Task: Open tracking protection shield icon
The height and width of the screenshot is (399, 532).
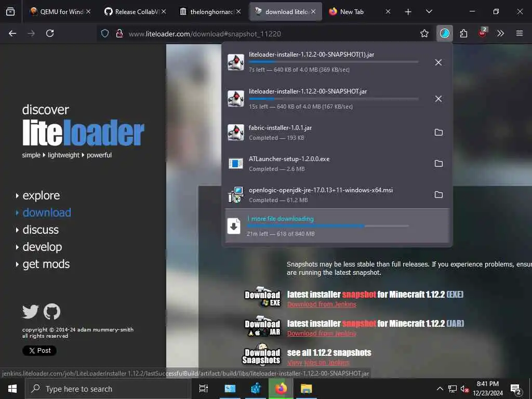Action: (105, 33)
